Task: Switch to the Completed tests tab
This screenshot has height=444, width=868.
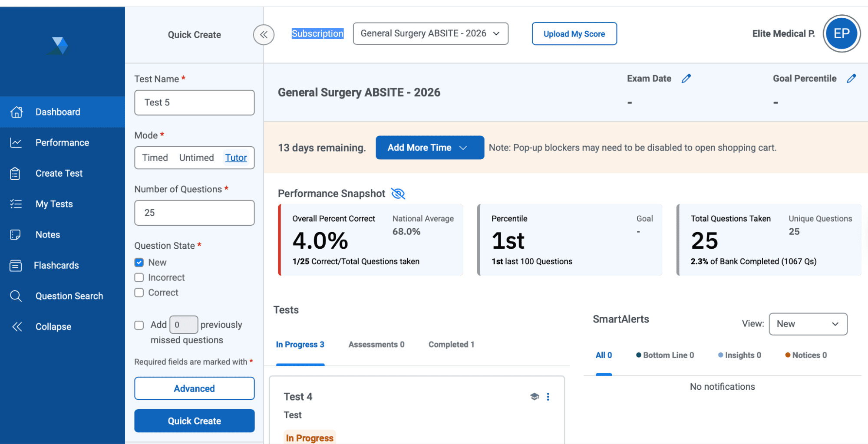Action: tap(451, 344)
